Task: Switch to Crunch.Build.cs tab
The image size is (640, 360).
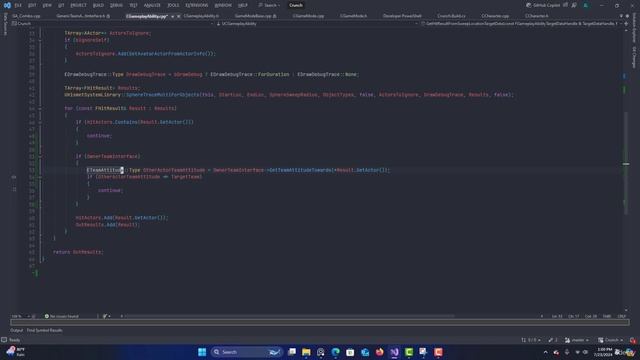Action: 451,16
